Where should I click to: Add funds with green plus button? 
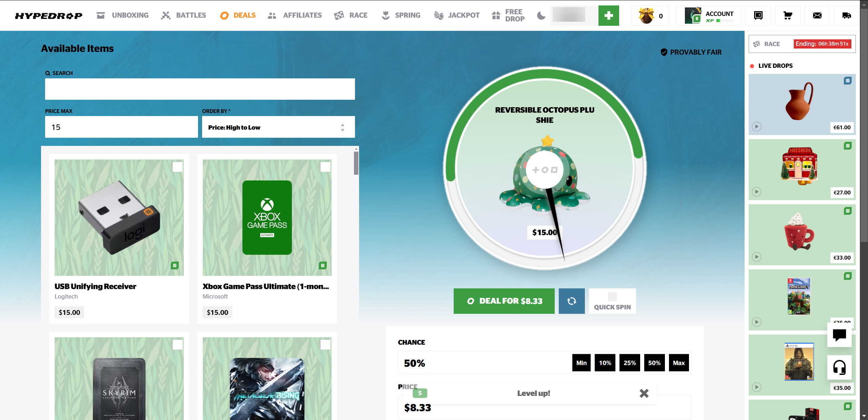point(609,16)
